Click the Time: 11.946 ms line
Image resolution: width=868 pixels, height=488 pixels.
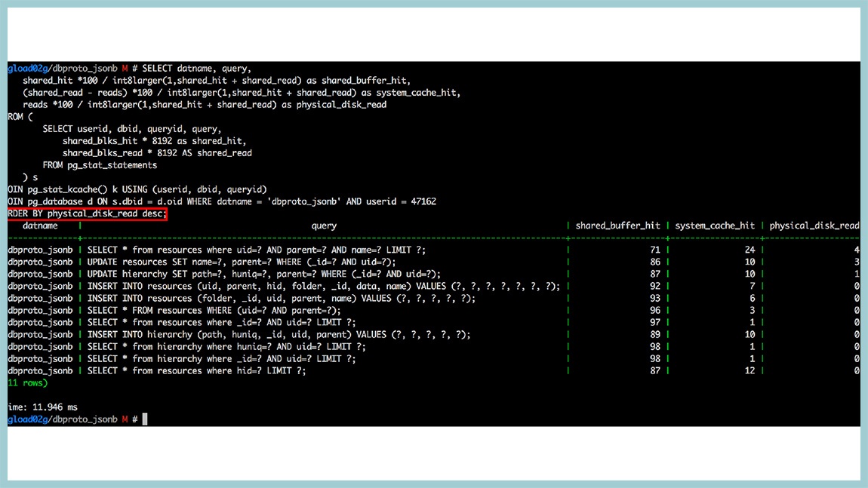pyautogui.click(x=42, y=407)
